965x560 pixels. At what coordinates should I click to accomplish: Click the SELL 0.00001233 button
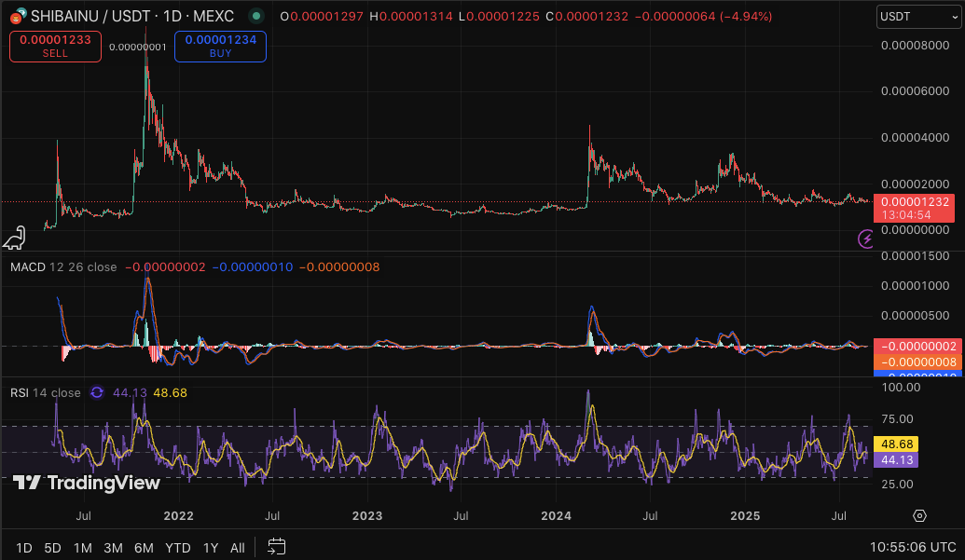click(55, 46)
